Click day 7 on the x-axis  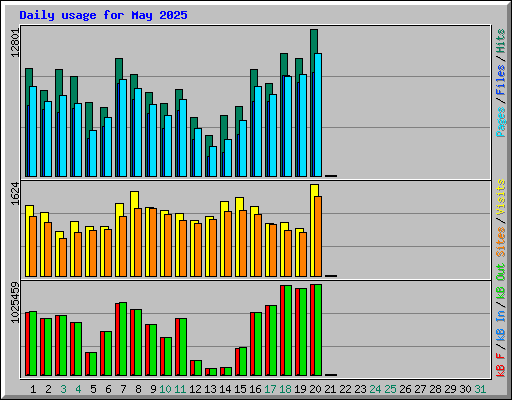click(123, 389)
